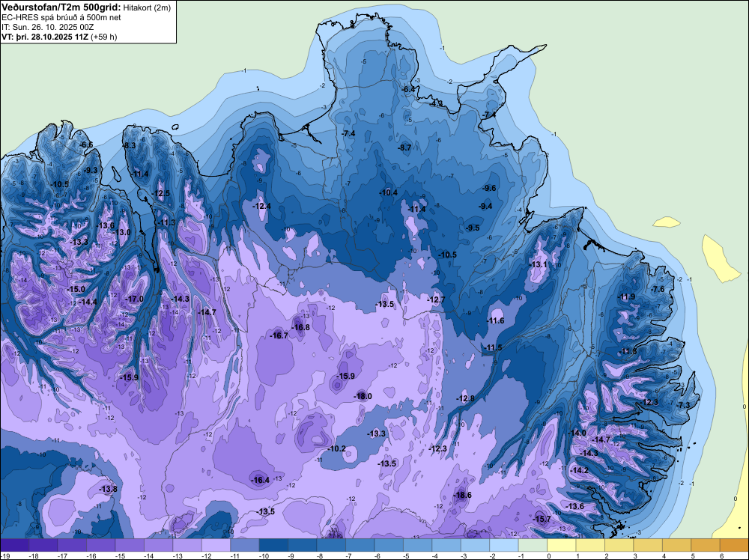Click the -15.7 temperature value on the map
This screenshot has width=749, height=560.
click(542, 519)
